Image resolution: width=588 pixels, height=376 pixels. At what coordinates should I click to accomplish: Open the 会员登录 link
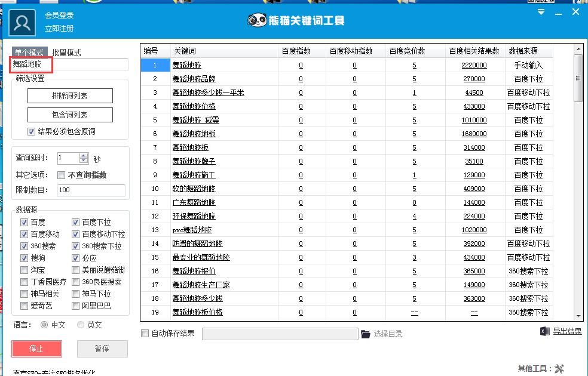point(59,16)
